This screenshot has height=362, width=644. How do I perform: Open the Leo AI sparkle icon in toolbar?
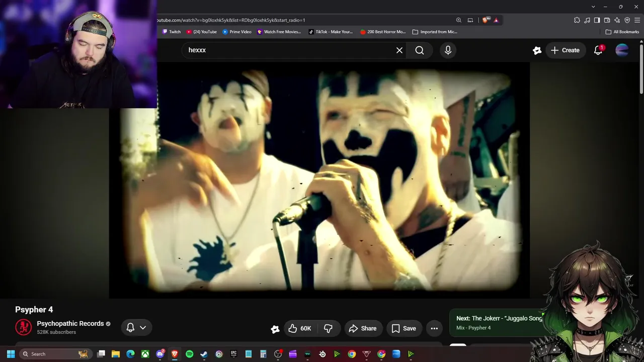tap(617, 20)
